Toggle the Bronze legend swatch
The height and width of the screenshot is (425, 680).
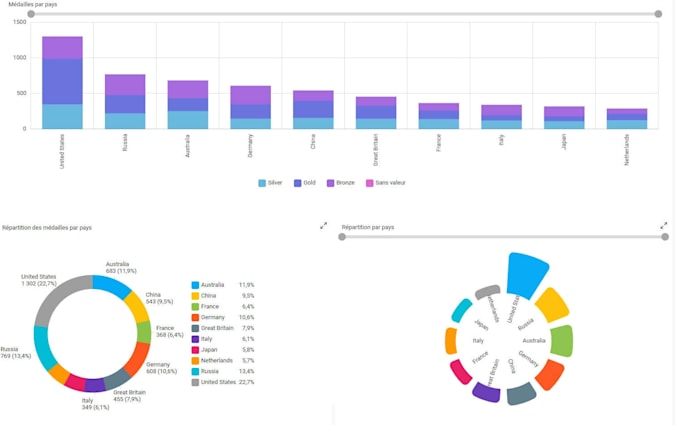tap(330, 183)
